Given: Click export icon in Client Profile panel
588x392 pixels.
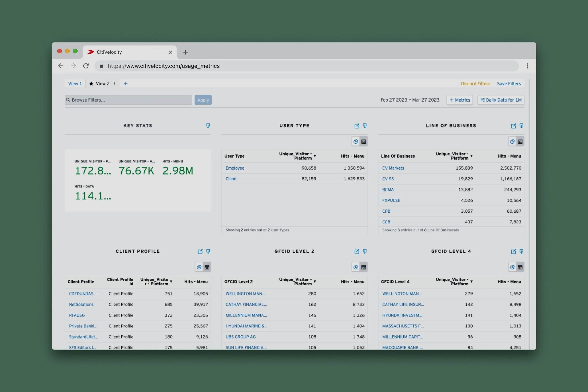Looking at the screenshot, I should click(200, 252).
